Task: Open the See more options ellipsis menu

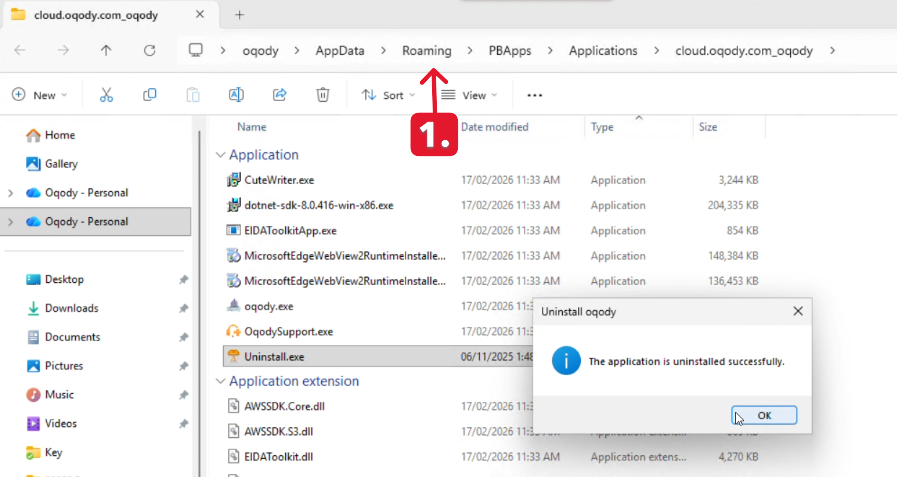Action: [x=534, y=95]
